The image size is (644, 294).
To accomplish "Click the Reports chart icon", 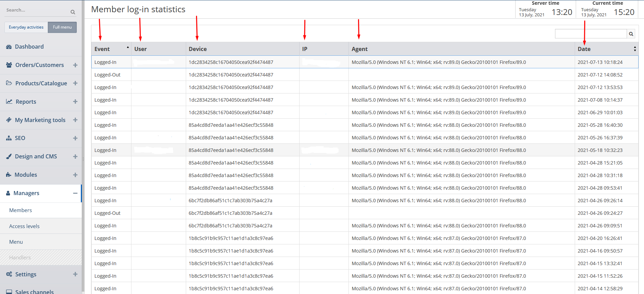I will (9, 102).
